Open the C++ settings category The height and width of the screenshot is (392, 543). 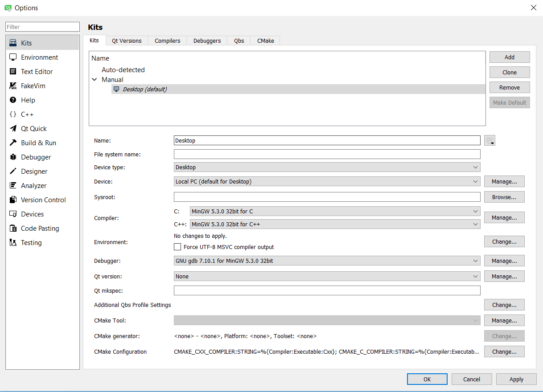[42, 114]
